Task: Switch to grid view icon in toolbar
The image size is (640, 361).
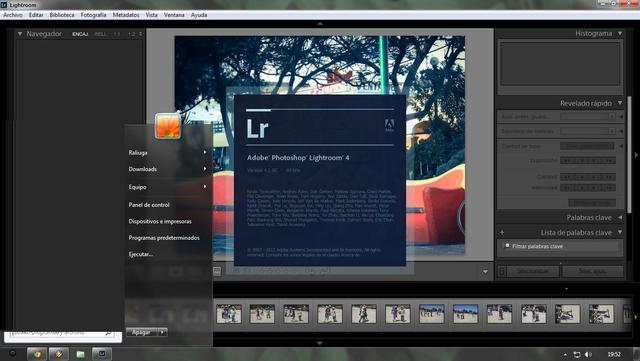Action: pyautogui.click(x=217, y=271)
